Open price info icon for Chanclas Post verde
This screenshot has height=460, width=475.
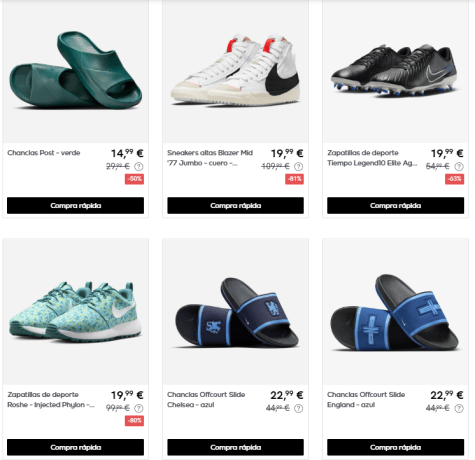[x=139, y=166]
